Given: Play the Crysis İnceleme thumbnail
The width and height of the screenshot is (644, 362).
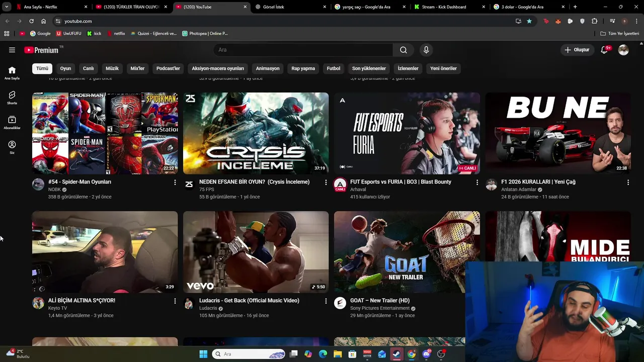Looking at the screenshot, I should click(256, 133).
